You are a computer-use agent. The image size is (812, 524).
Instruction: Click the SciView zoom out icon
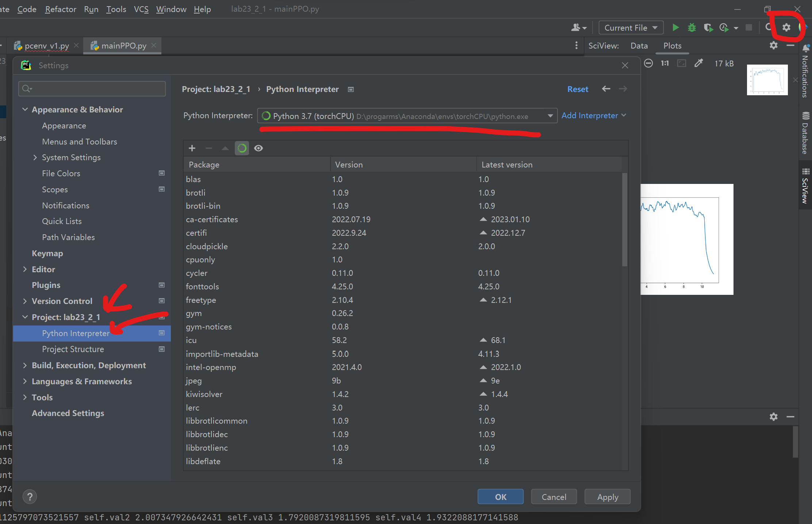coord(648,63)
